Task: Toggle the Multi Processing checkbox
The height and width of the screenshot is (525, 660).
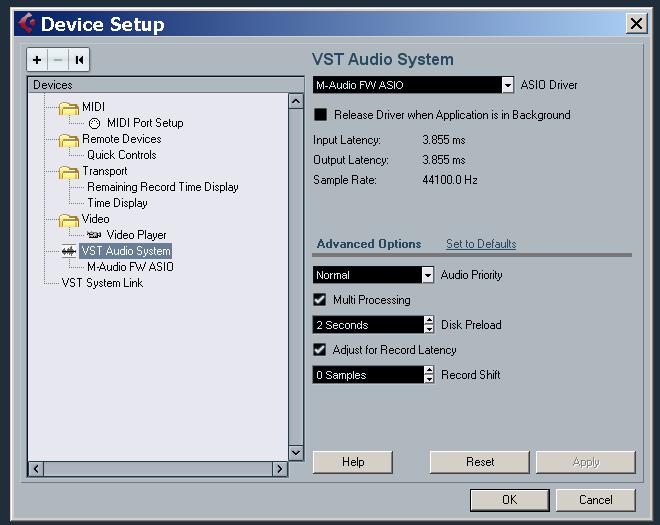Action: (x=320, y=300)
